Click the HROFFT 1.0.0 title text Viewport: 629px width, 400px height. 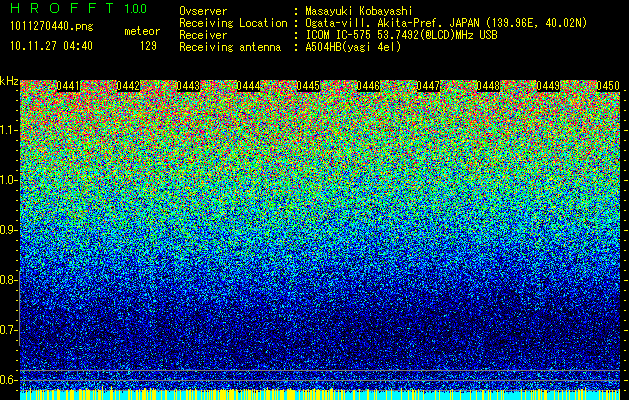[78, 8]
